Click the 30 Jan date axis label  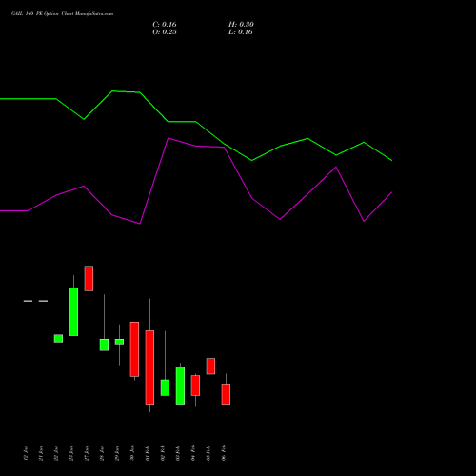coord(132,453)
